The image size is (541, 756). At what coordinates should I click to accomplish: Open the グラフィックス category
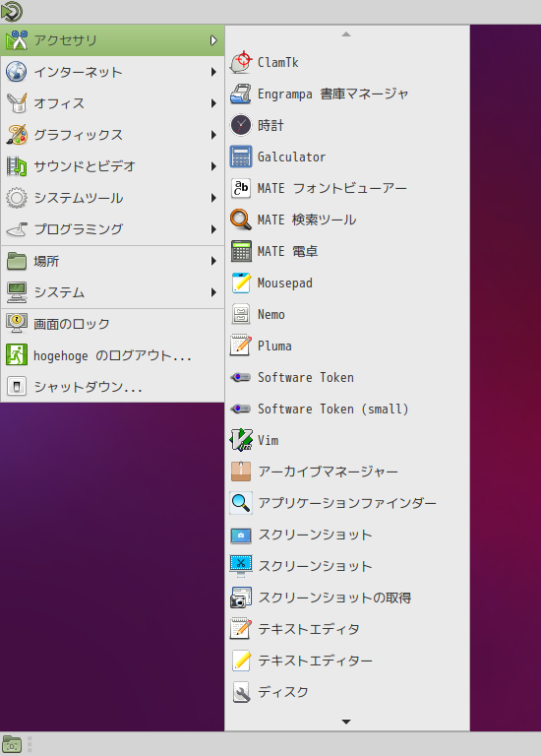[x=112, y=135]
